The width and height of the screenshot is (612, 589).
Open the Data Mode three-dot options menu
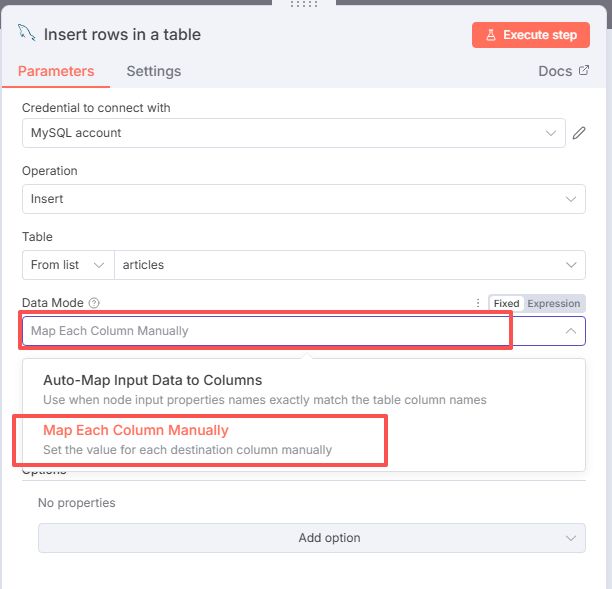tap(478, 303)
